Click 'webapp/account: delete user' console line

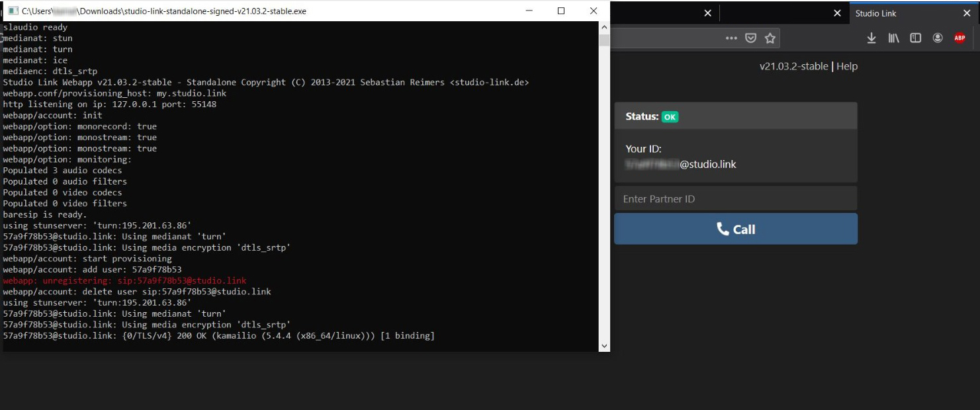(137, 292)
